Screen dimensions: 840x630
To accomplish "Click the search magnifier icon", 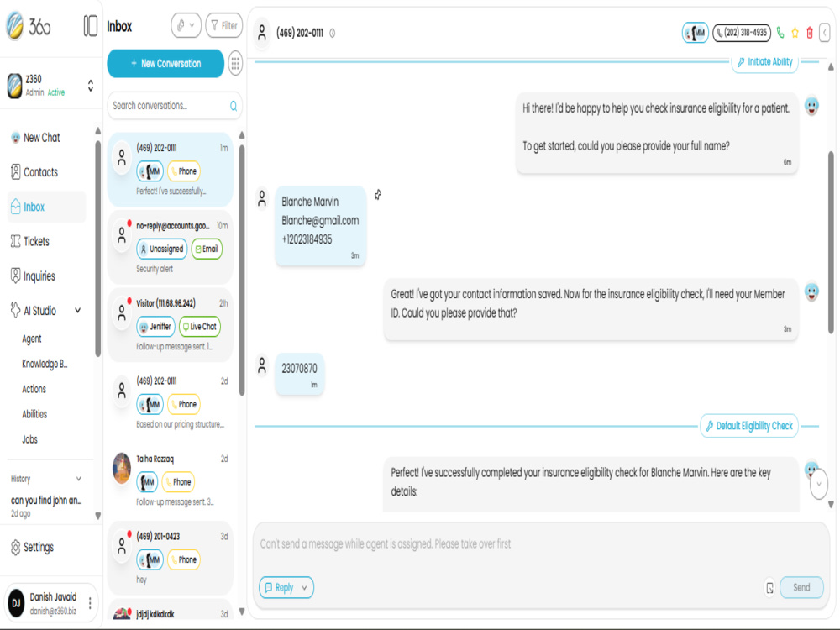I will (x=234, y=106).
